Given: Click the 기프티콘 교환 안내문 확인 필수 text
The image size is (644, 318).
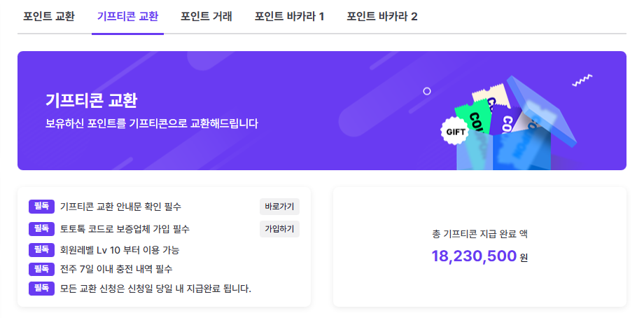Looking at the screenshot, I should tap(120, 207).
